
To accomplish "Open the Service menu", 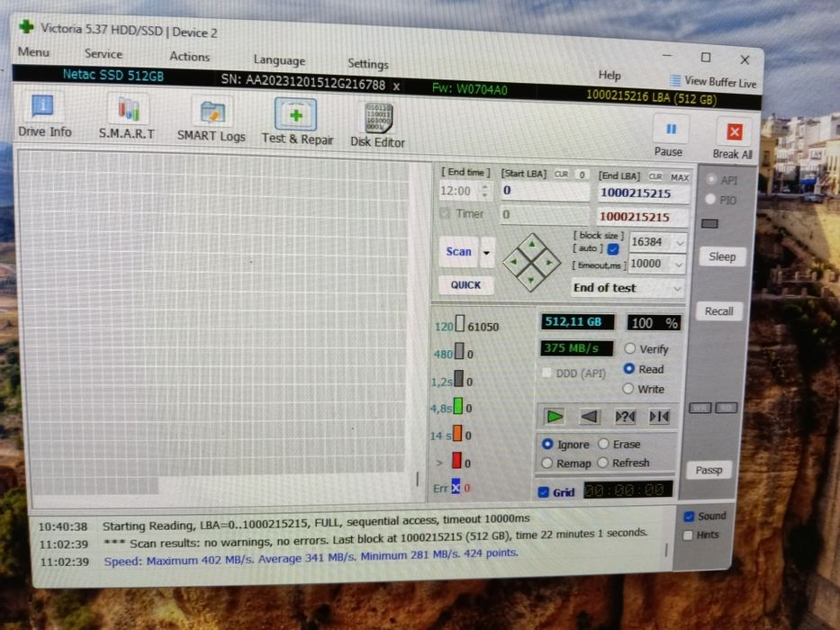I will coord(104,54).
